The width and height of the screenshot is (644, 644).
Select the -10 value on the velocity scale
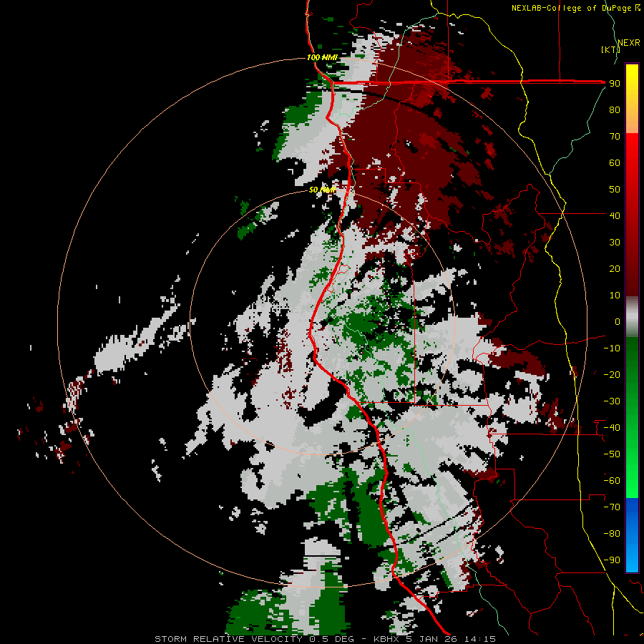[612, 348]
